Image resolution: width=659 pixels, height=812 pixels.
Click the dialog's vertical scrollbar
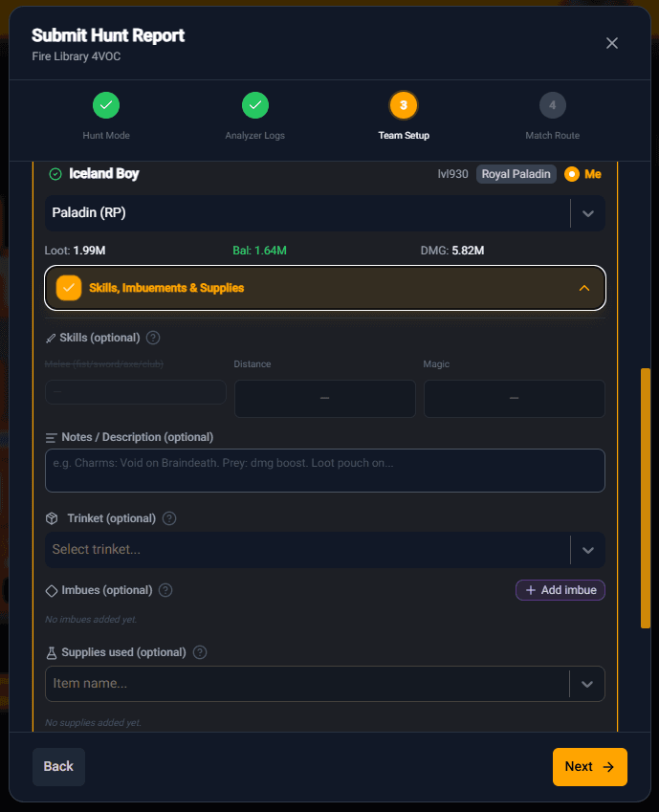pyautogui.click(x=646, y=497)
